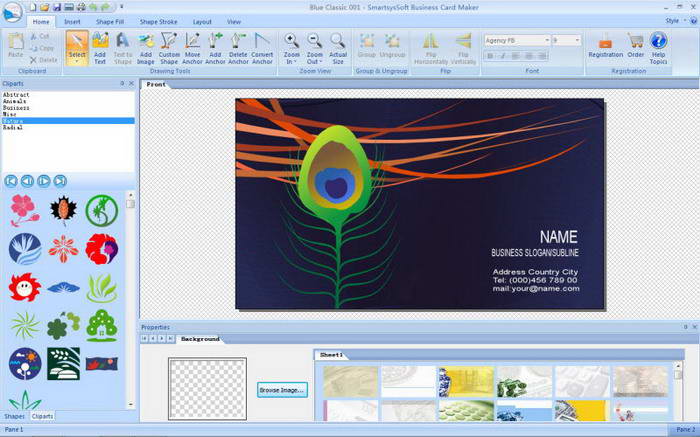Open Help Topics
Image resolution: width=700 pixels, height=437 pixels.
click(x=658, y=48)
